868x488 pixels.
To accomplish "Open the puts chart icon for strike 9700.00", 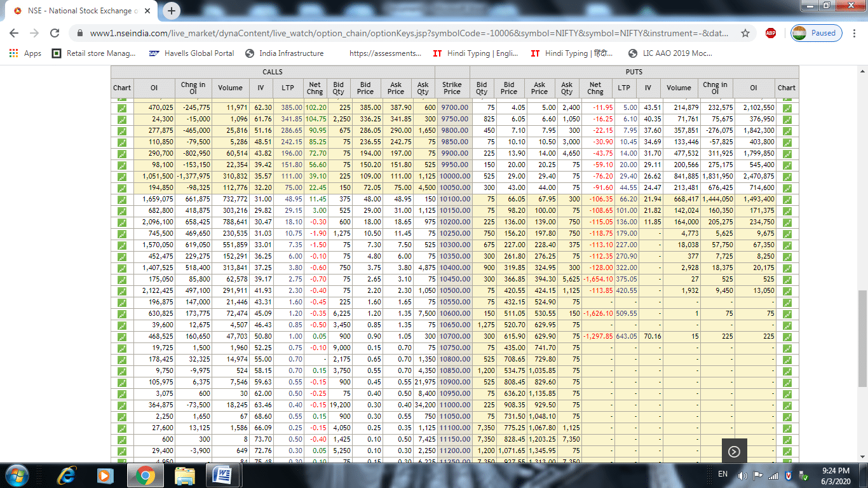I will 787,108.
